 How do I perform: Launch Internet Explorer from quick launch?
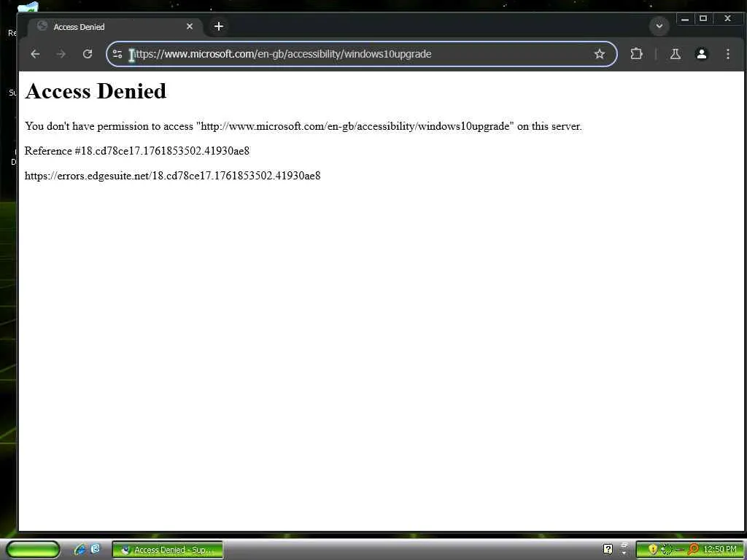coord(80,549)
